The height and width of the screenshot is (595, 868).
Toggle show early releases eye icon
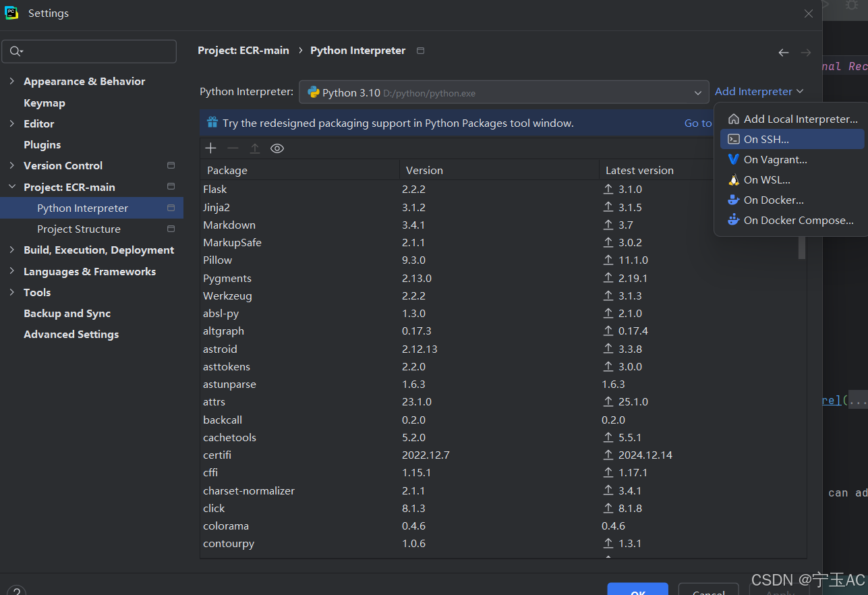[277, 148]
